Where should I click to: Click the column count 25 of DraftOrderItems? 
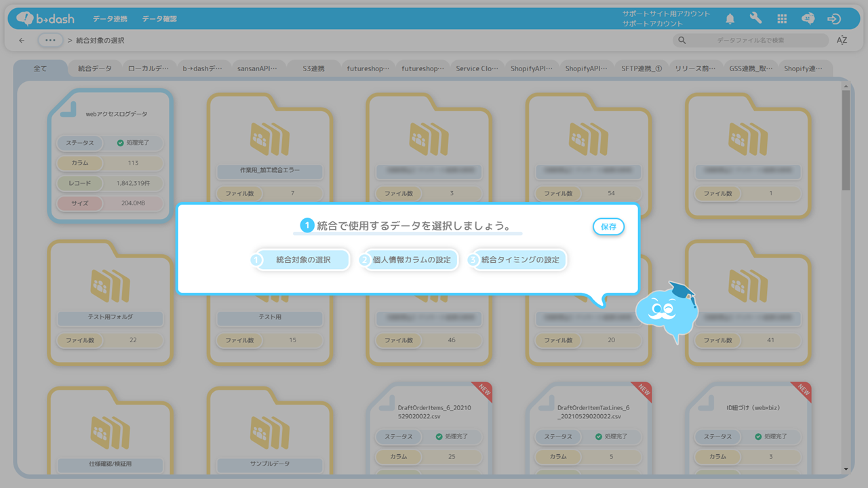click(x=452, y=457)
